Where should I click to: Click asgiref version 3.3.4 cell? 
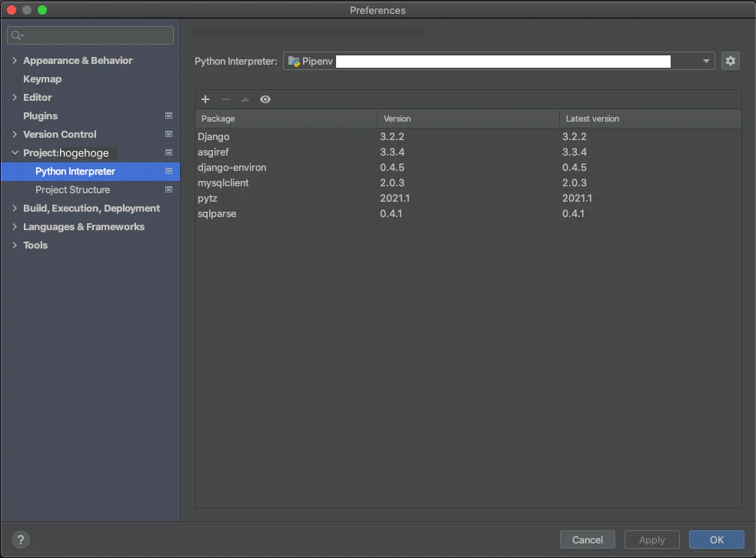click(392, 152)
